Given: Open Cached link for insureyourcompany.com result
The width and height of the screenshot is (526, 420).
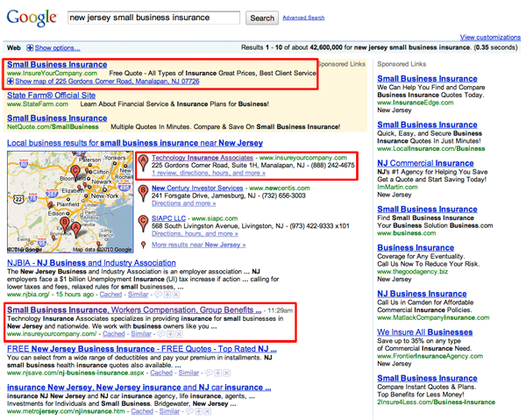Looking at the screenshot, I should pos(114,334).
